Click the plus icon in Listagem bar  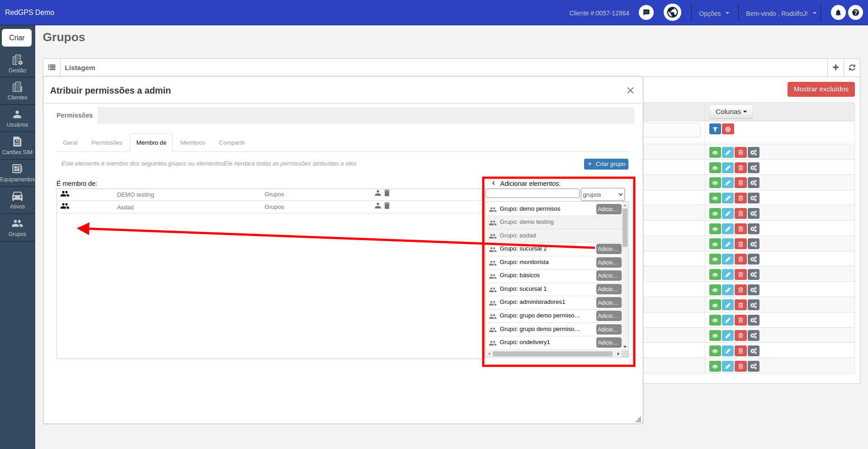click(x=835, y=67)
